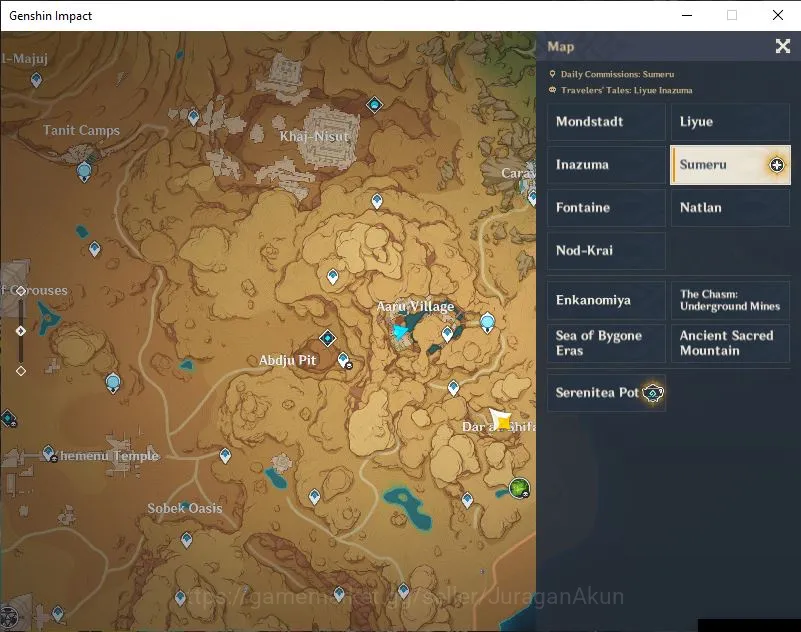Screen dimensions: 801x632
Task: Click the Abdju Pit map label
Action: coord(288,360)
